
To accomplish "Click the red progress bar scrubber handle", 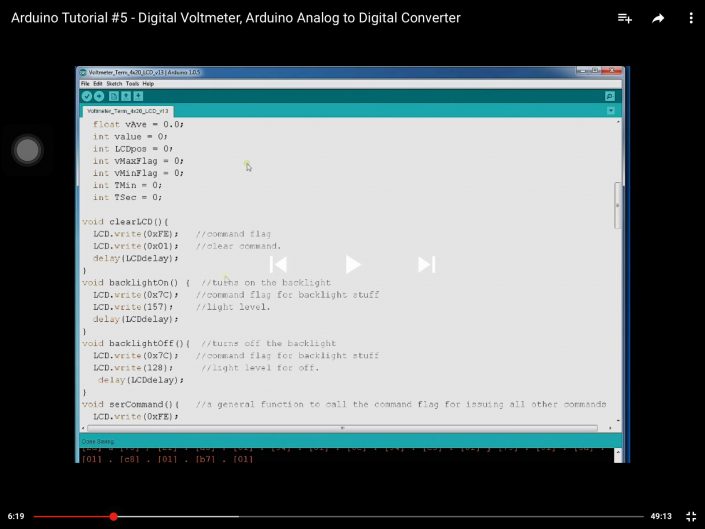I will (x=113, y=516).
